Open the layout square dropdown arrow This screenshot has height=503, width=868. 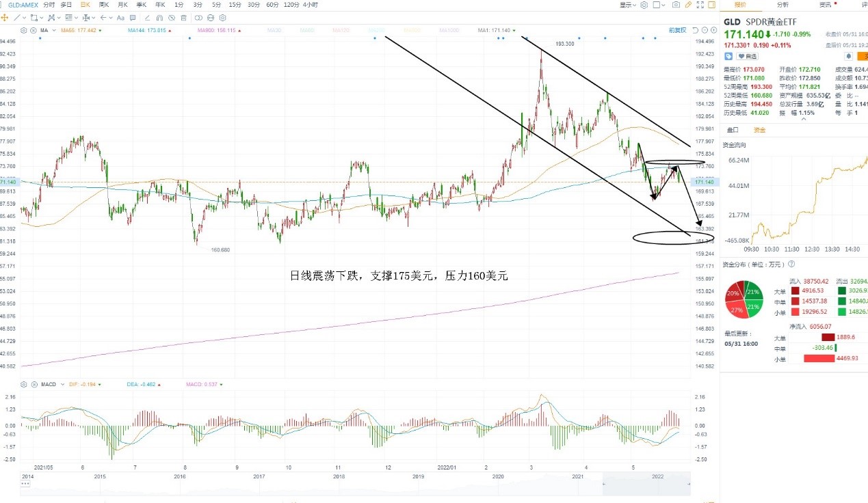point(663,5)
